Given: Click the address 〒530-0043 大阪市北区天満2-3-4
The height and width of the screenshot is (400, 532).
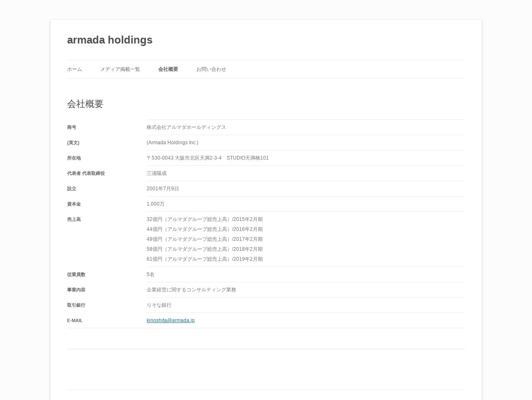Looking at the screenshot, I should [184, 158].
